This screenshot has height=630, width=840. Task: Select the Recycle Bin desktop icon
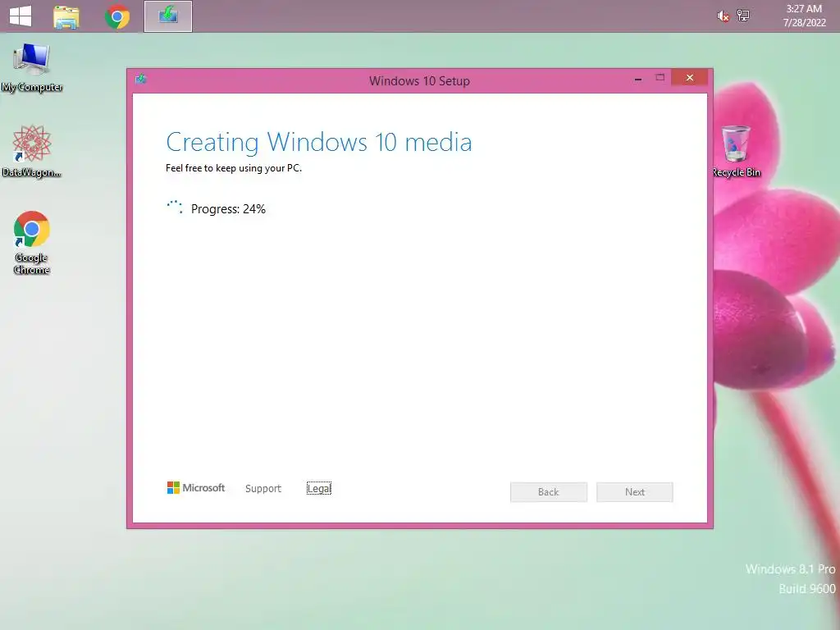736,152
